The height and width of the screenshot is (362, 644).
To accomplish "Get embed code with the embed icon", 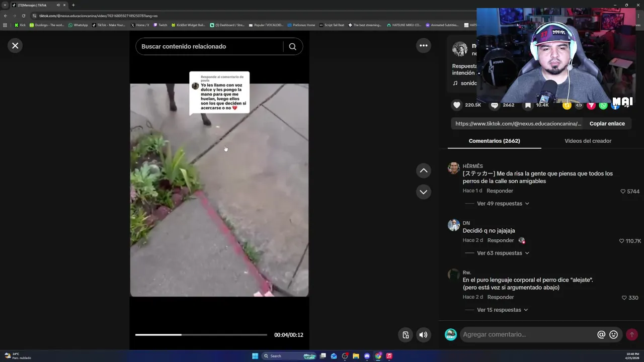I will point(579,105).
